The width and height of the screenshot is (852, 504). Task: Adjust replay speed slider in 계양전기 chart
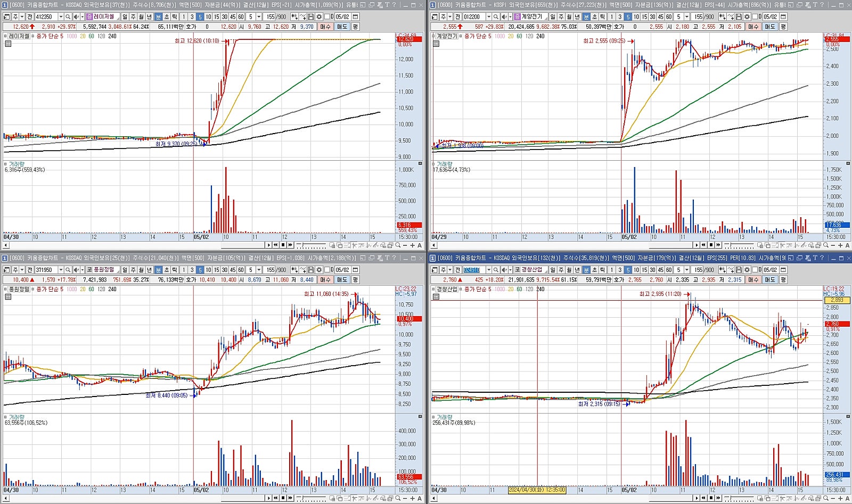tap(739, 245)
